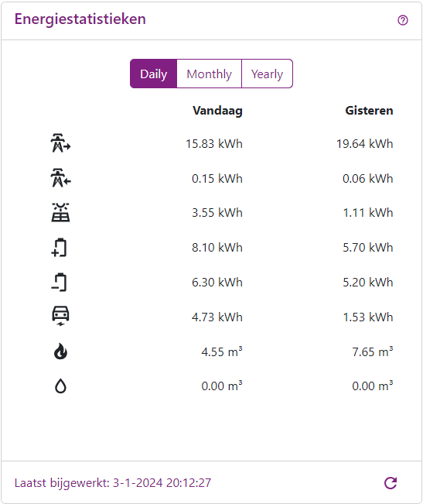Click the solar panel icon

(60, 212)
